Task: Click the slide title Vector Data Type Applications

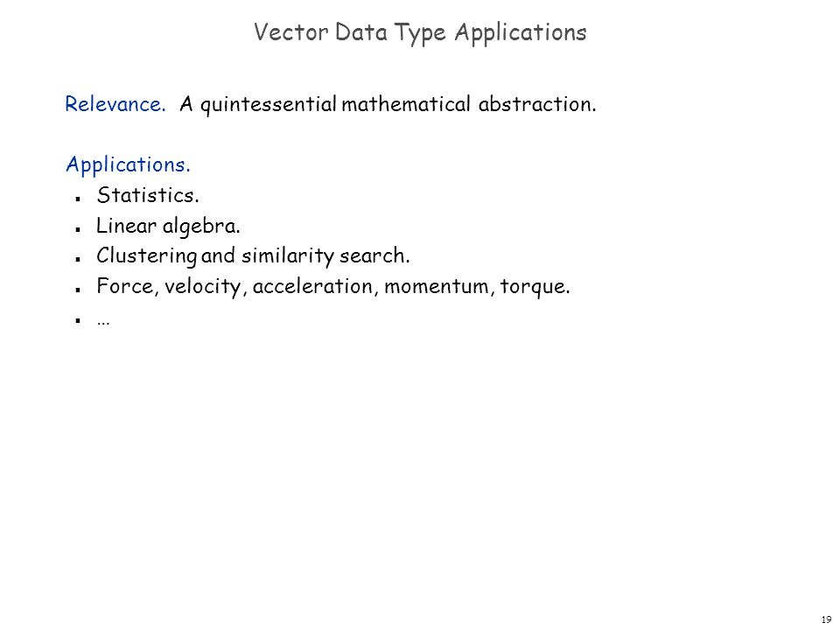Action: point(420,32)
